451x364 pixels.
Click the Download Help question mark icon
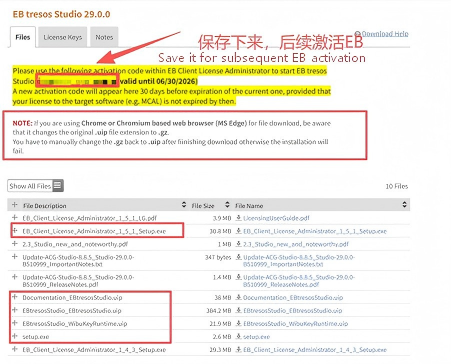click(x=358, y=34)
